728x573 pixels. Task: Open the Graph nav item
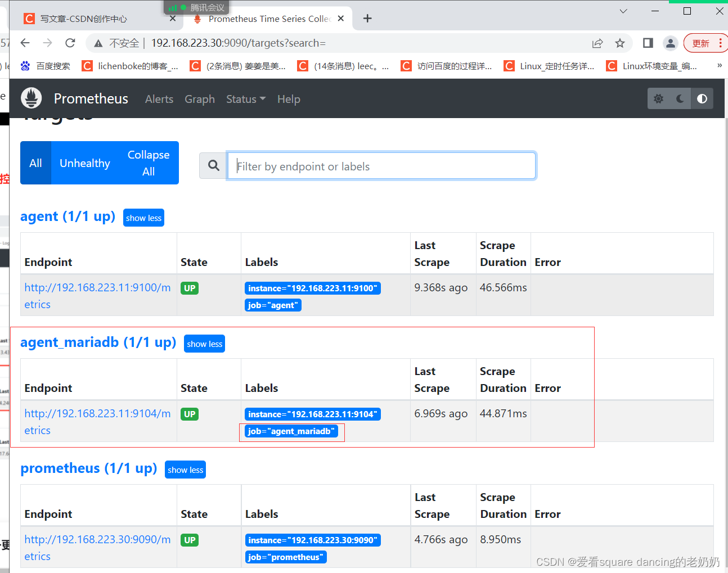[x=200, y=99]
